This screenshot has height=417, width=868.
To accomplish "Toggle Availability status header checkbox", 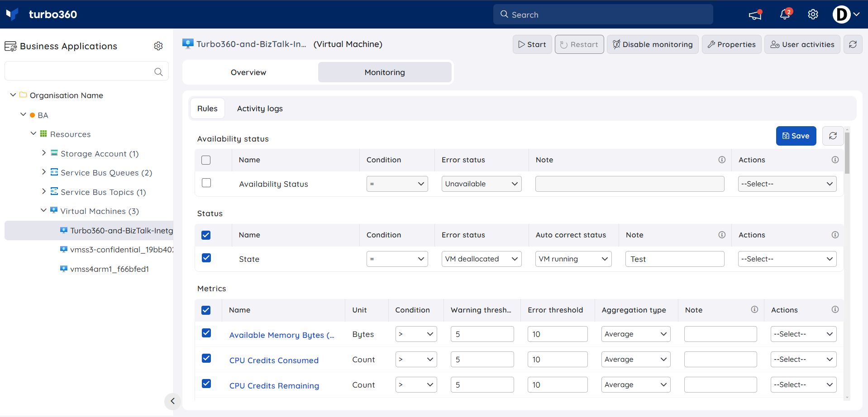I will (206, 160).
